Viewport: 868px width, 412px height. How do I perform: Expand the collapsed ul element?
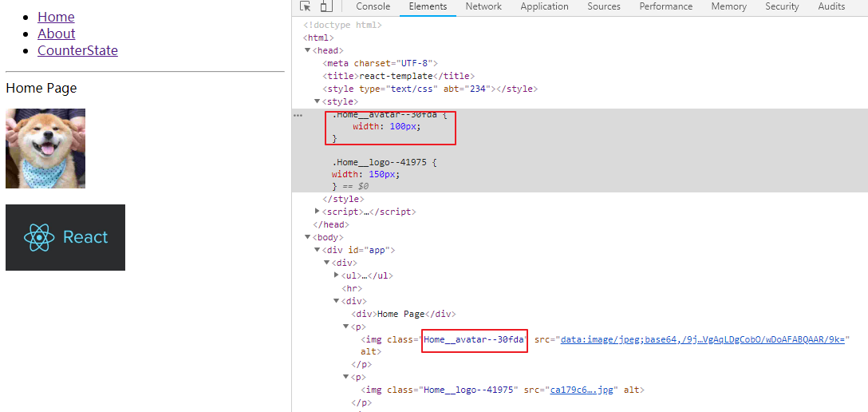pyautogui.click(x=336, y=275)
